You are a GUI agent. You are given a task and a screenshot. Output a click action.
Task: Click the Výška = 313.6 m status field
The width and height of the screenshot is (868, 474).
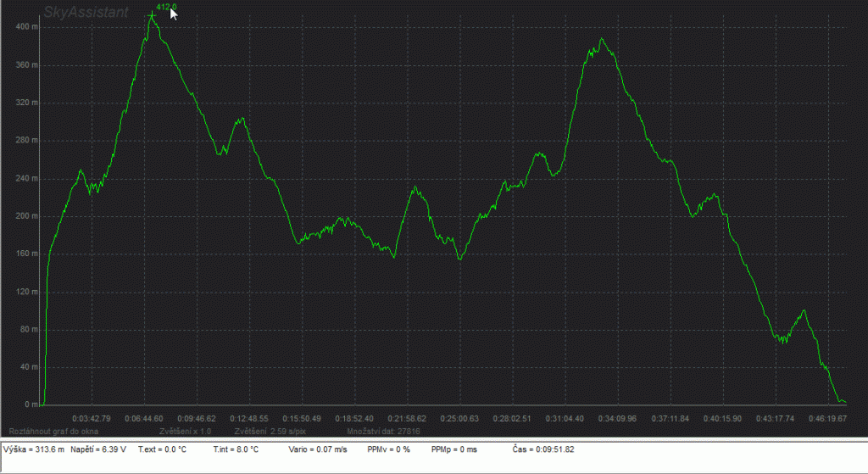tap(34, 448)
